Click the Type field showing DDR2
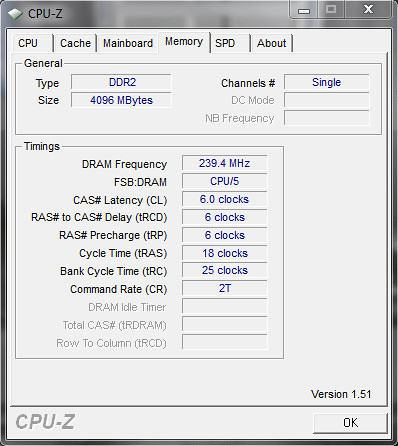The height and width of the screenshot is (446, 398). pos(121,82)
